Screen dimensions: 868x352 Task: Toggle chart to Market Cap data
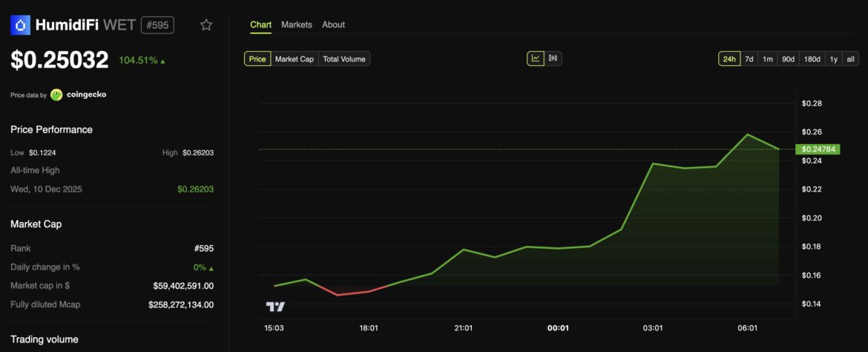tap(295, 59)
